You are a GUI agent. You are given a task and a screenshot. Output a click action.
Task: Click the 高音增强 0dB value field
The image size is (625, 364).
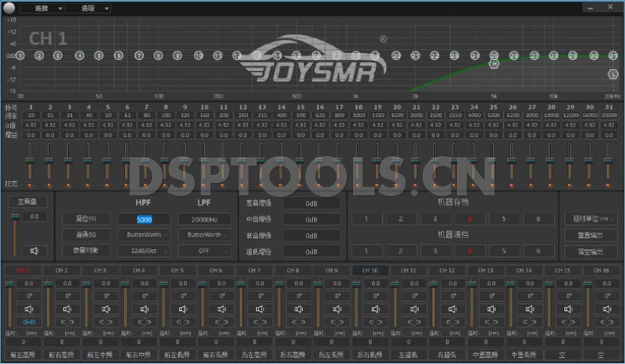coord(311,203)
